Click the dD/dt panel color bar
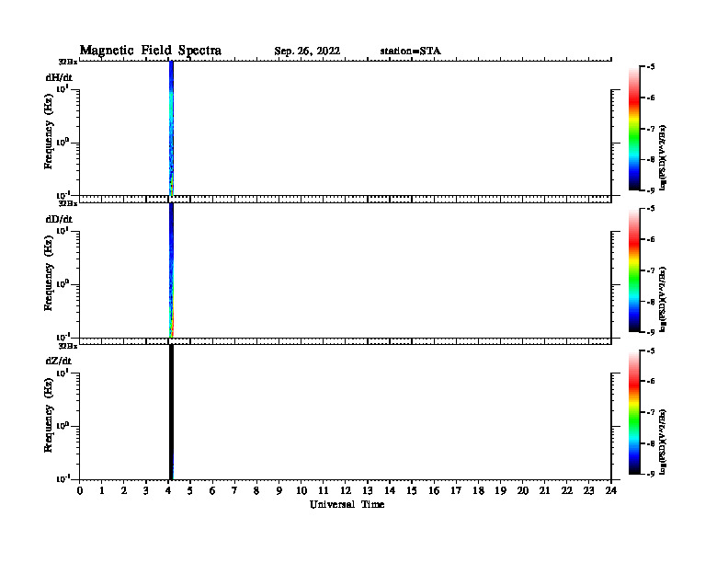 click(x=634, y=270)
